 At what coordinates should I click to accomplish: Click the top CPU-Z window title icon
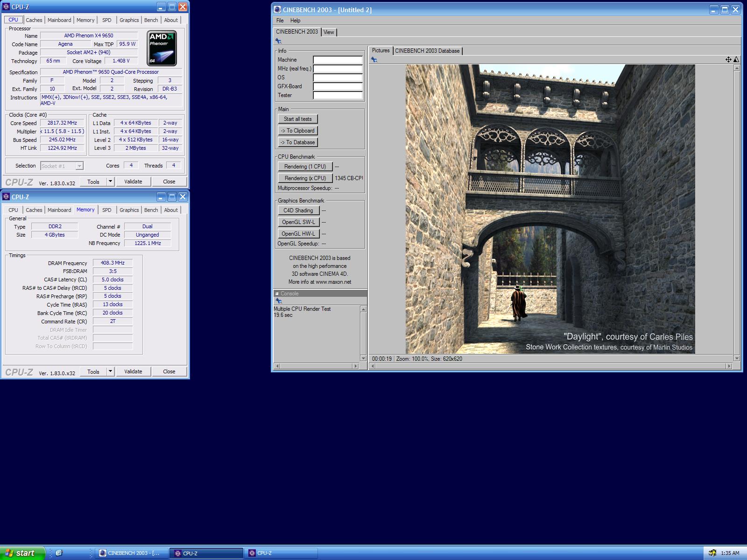pyautogui.click(x=6, y=7)
